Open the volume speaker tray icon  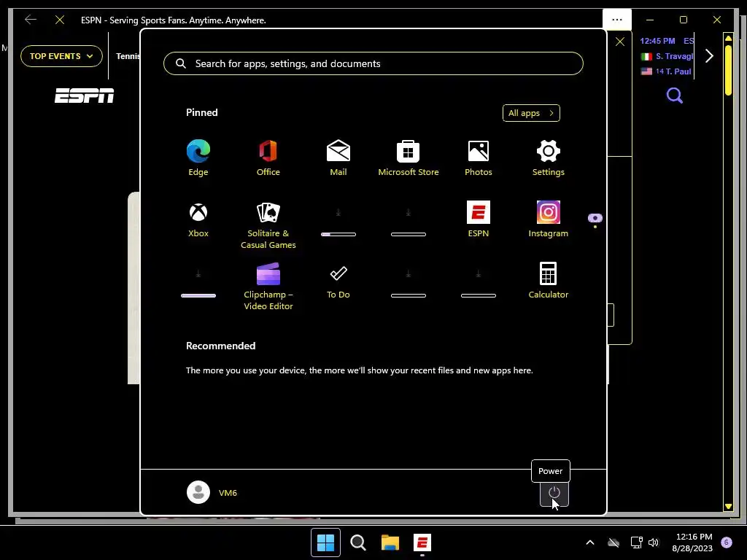point(654,542)
